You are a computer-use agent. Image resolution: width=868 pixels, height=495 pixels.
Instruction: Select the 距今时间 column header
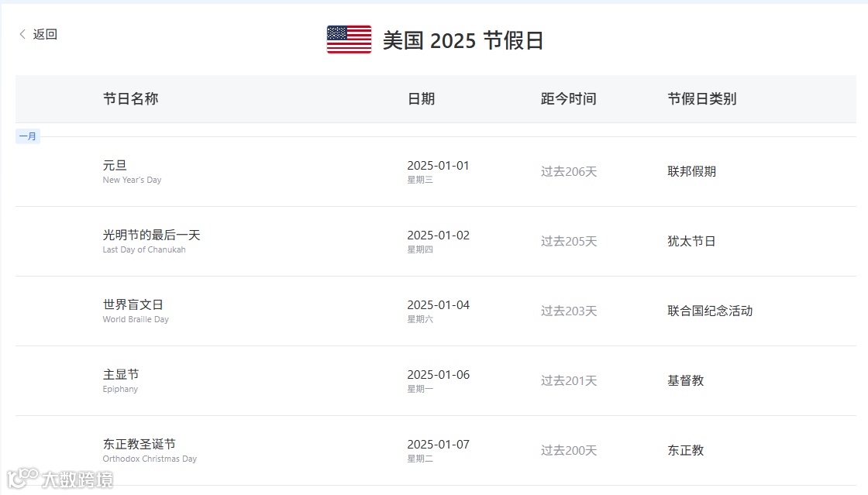[x=569, y=99]
